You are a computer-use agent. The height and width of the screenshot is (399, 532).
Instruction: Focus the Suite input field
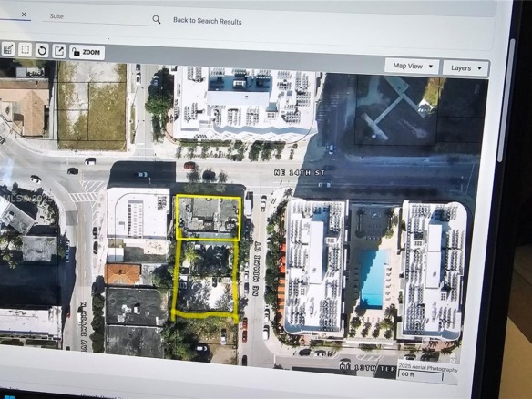click(95, 17)
